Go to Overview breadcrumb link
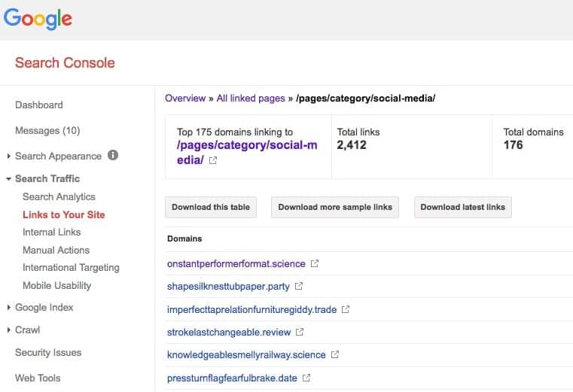Image resolution: width=573 pixels, height=392 pixels. (185, 99)
